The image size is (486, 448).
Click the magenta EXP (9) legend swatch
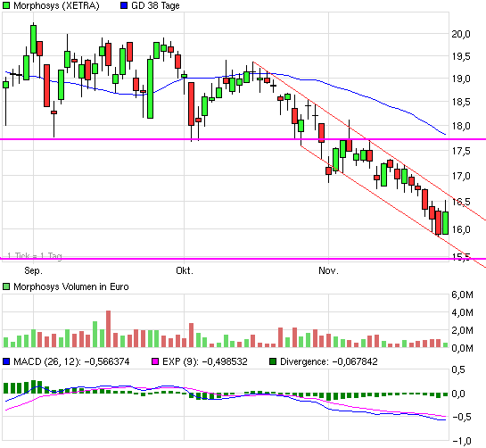pyautogui.click(x=155, y=361)
